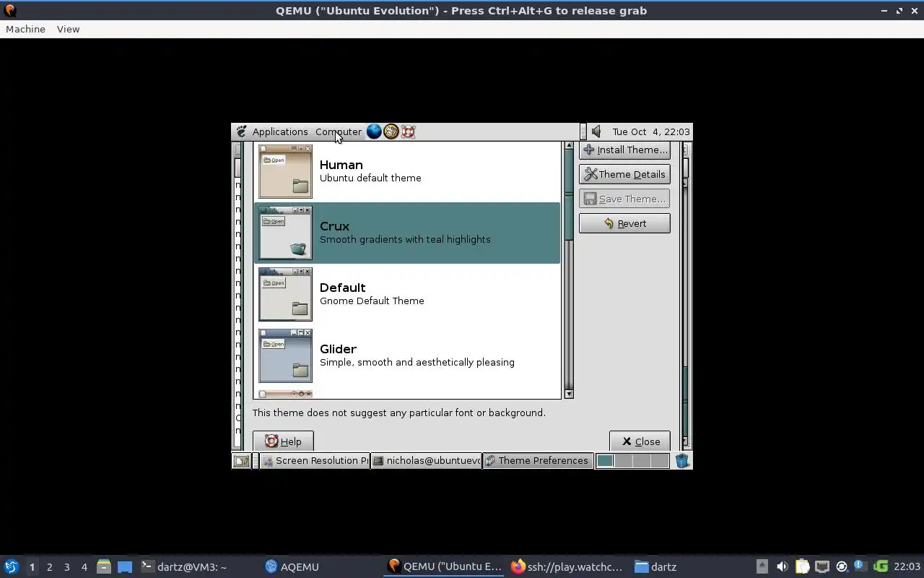Screen dimensions: 924x578
Task: Close the Theme Preferences dialog
Action: 640,441
